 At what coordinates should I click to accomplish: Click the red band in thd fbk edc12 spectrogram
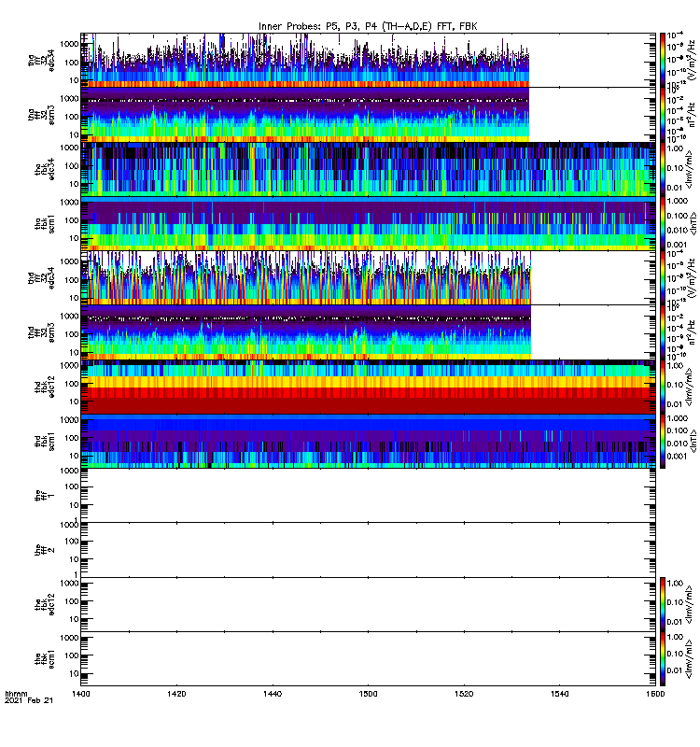point(368,401)
